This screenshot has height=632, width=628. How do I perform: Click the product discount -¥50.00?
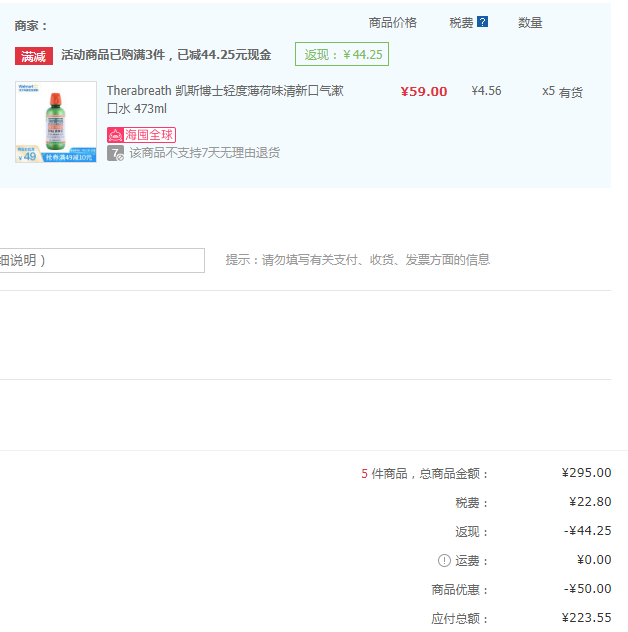pos(588,588)
